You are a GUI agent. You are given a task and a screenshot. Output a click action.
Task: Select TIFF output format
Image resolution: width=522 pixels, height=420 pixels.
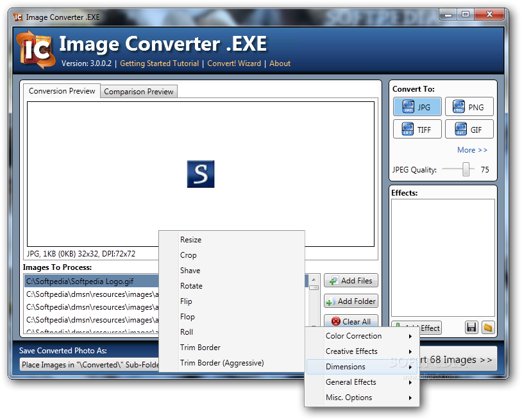pos(417,129)
